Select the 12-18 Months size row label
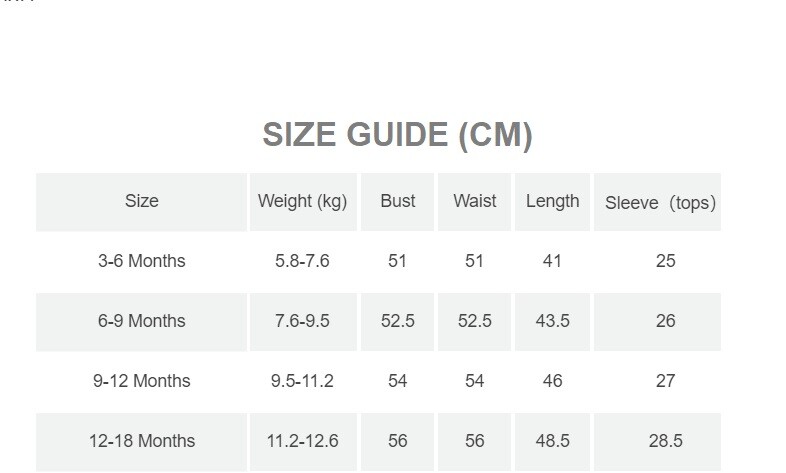 (x=141, y=441)
